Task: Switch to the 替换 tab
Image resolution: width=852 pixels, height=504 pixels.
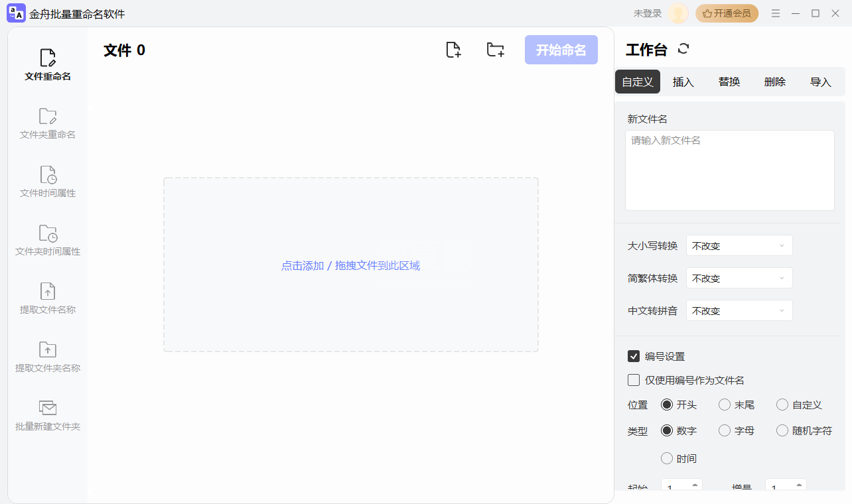Action: pyautogui.click(x=729, y=82)
